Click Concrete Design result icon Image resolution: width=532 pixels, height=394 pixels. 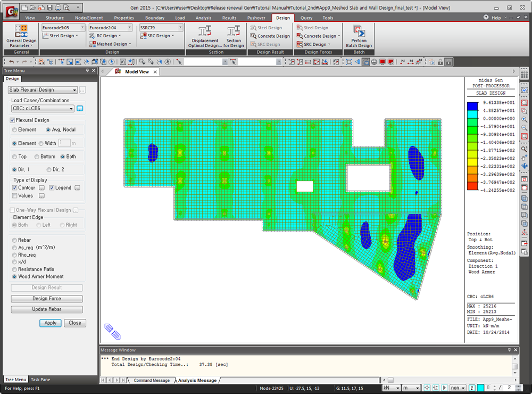pos(270,36)
